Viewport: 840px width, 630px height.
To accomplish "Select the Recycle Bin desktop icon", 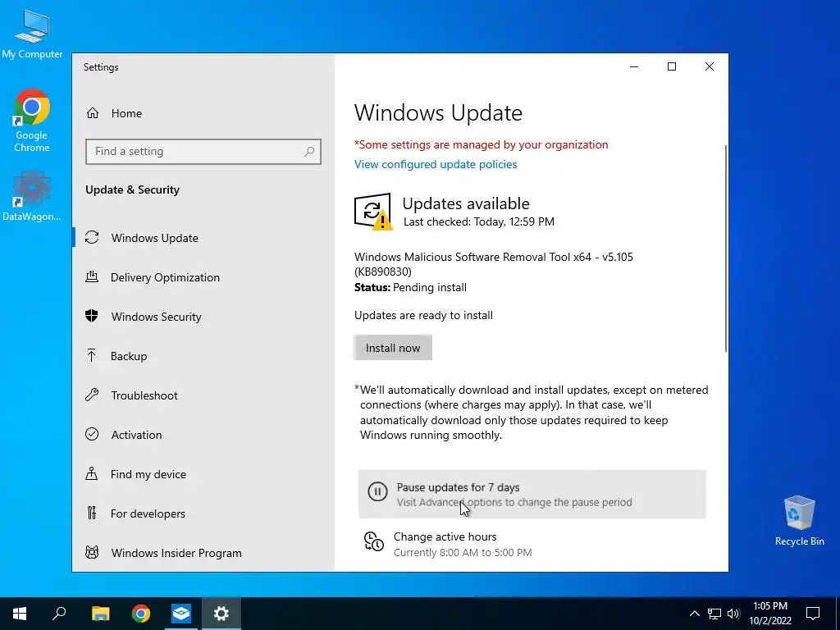I will (x=799, y=521).
